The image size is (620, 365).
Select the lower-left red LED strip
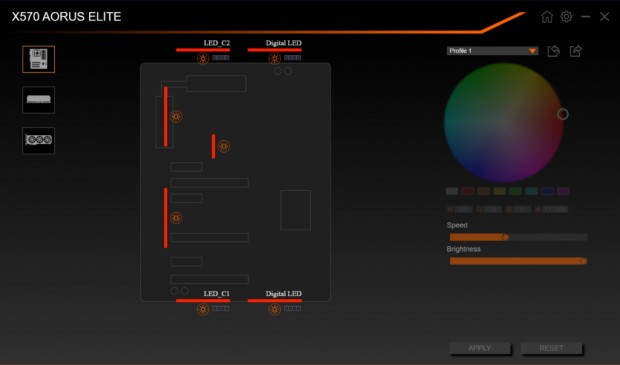point(166,218)
